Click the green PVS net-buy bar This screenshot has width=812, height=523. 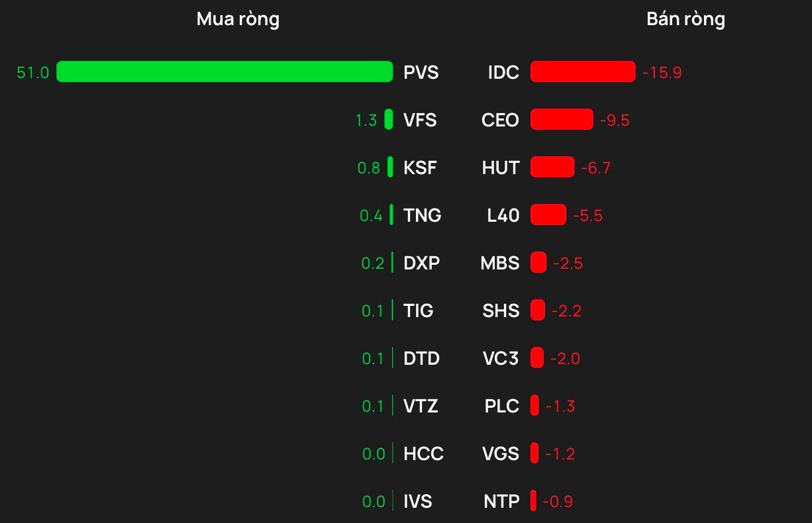tap(225, 71)
